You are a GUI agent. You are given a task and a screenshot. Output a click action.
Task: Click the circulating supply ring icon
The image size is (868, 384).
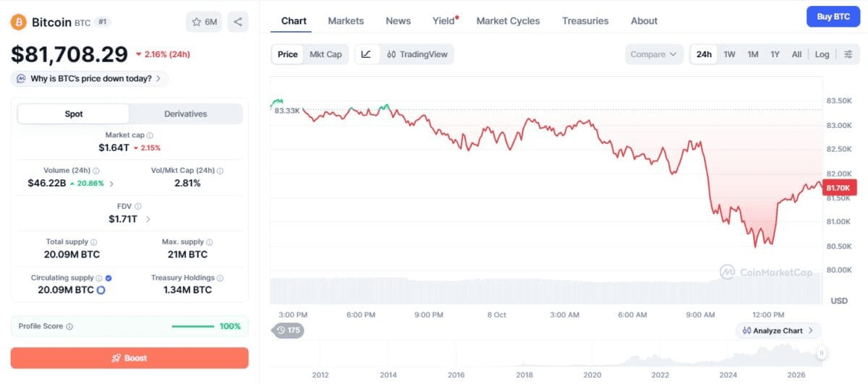[101, 290]
